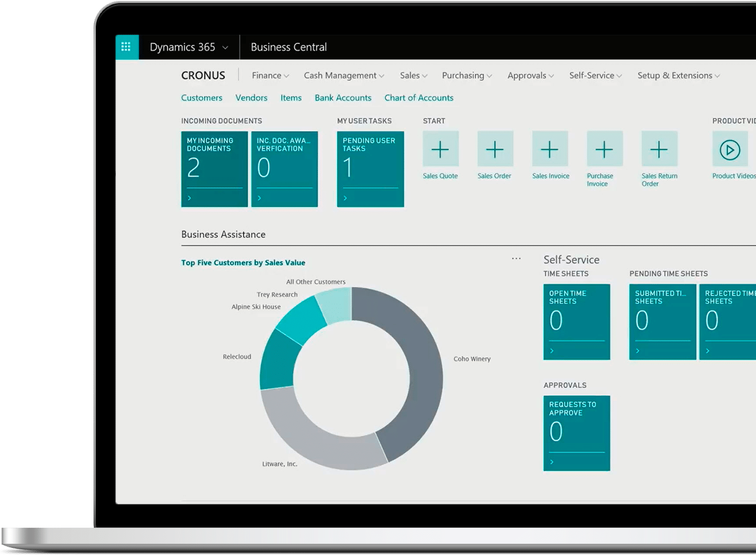Screen dimensions: 756x555
Task: Click arrow on My Incoming Documents tile
Action: 189,198
